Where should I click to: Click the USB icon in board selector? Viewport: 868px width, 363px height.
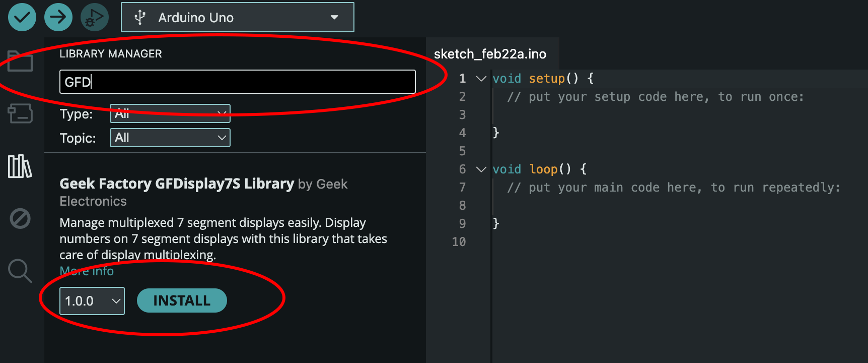pos(140,18)
